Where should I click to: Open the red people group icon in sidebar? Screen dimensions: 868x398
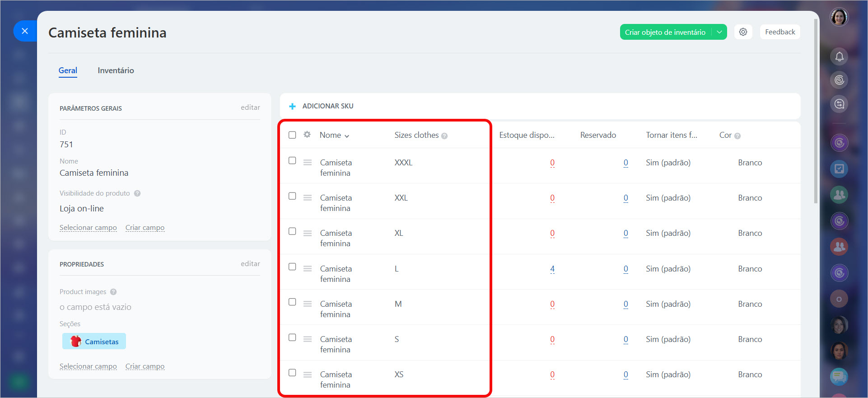pyautogui.click(x=839, y=247)
